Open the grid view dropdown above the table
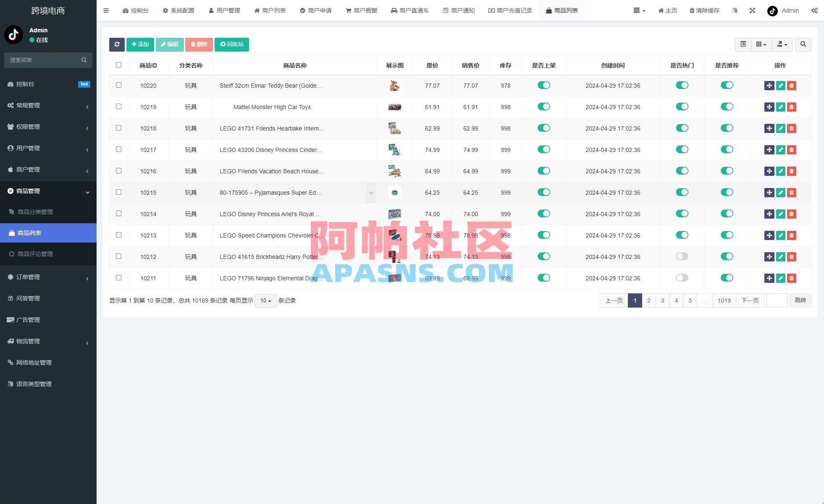 coord(761,44)
